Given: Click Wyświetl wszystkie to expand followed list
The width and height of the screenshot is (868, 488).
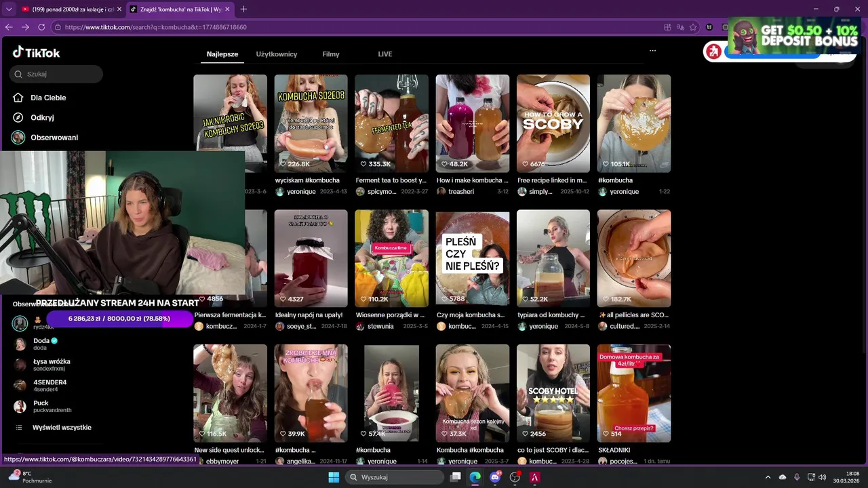Looking at the screenshot, I should pos(62,428).
